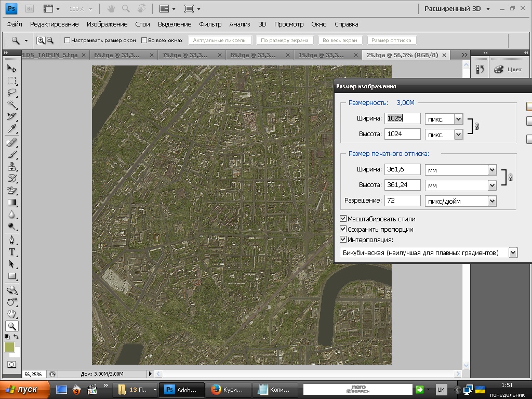Select the Lasso tool
Screen dimensions: 532x399
click(x=11, y=92)
